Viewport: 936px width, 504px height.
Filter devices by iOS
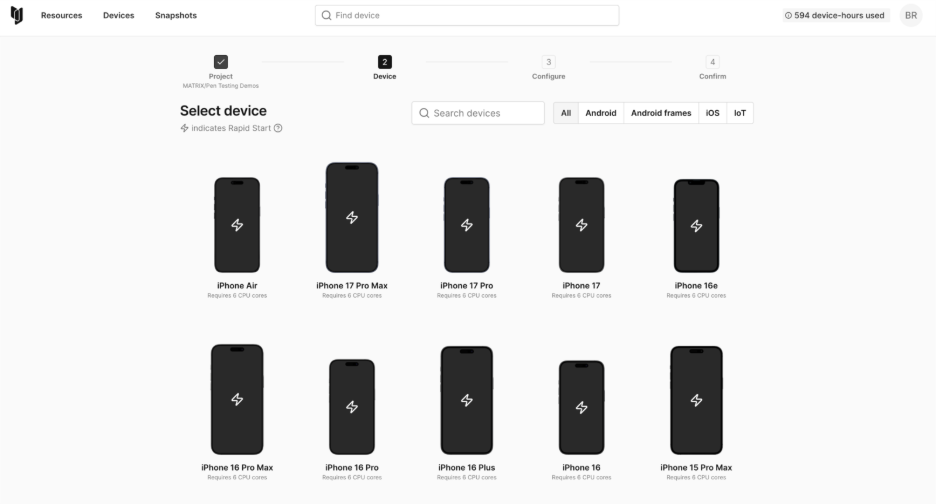tap(712, 113)
